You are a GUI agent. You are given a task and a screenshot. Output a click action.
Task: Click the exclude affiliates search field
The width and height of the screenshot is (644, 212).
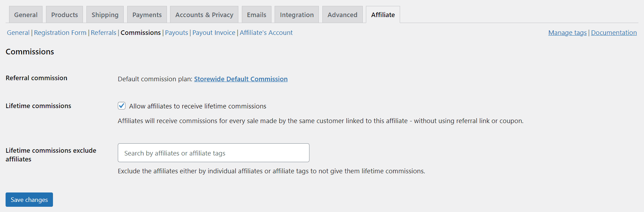[x=213, y=153]
